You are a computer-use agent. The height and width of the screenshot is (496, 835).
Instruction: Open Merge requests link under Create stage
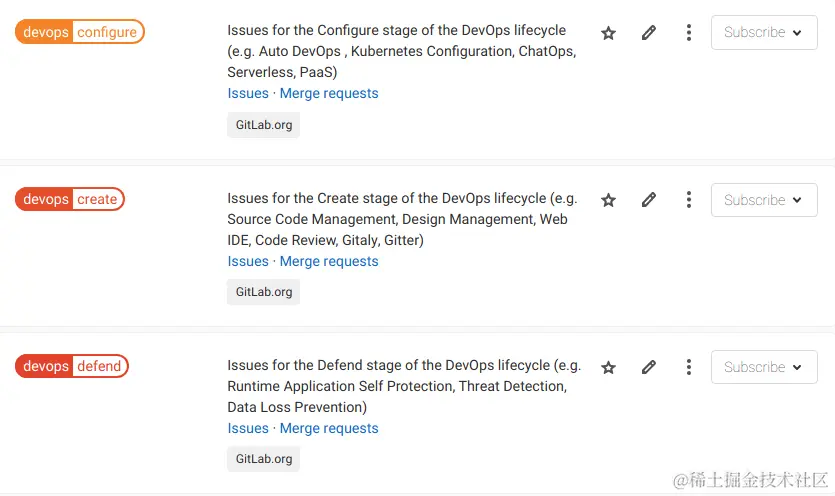[329, 262]
